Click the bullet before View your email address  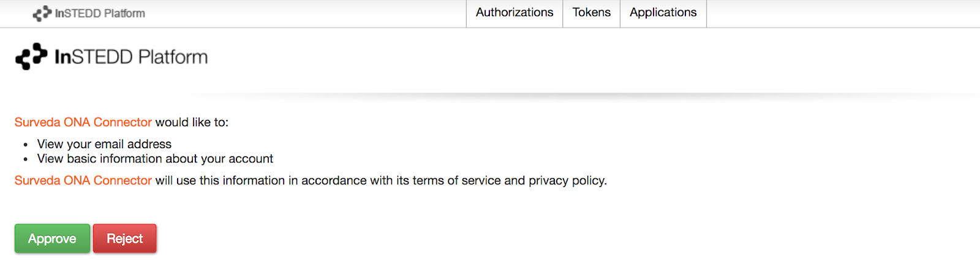[x=26, y=145]
